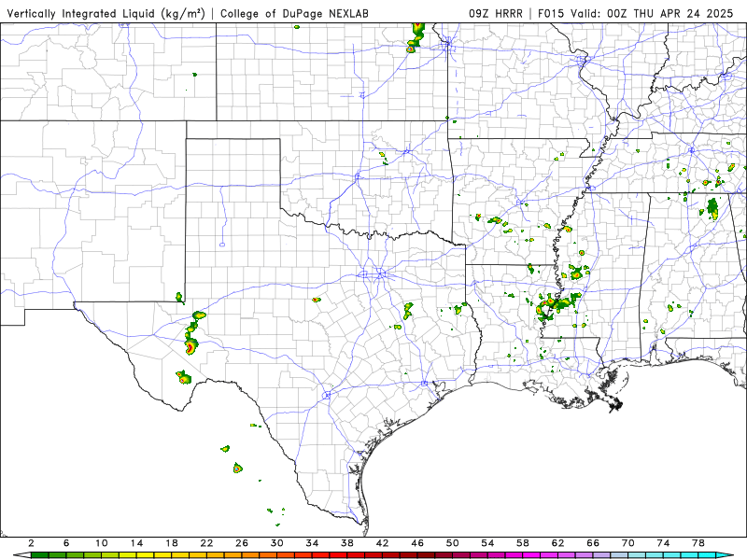Click the color scale label '38'
Viewport: 747px width, 560px height.
click(x=347, y=543)
